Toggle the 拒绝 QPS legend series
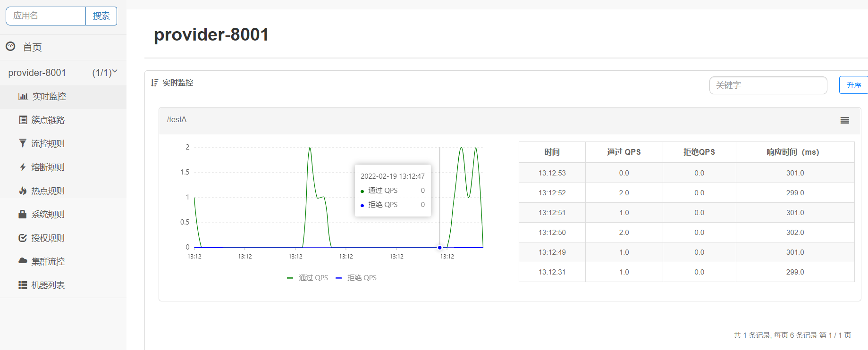 pyautogui.click(x=356, y=278)
